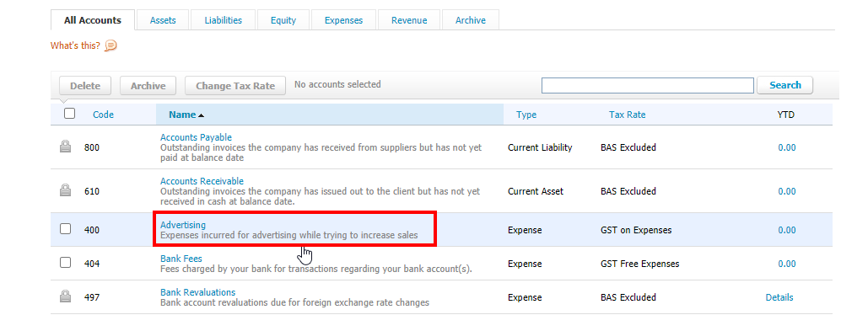Click the lock icon on Bank Revaluations row
Image resolution: width=868 pixels, height=315 pixels.
(65, 296)
